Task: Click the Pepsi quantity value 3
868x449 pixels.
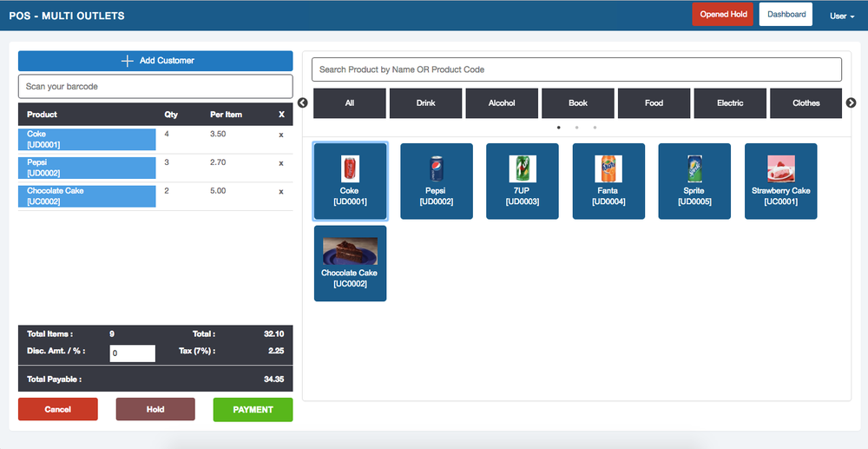Action: (x=167, y=162)
